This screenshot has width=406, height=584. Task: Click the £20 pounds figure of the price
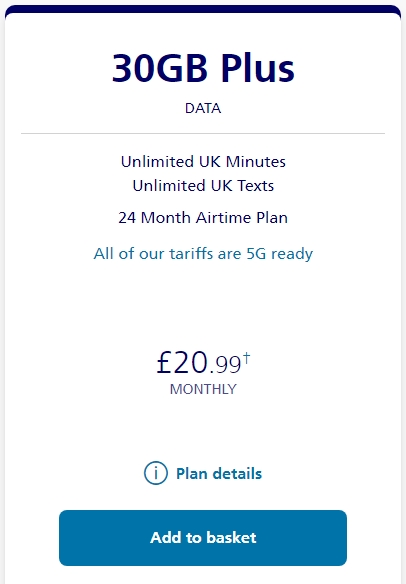182,362
